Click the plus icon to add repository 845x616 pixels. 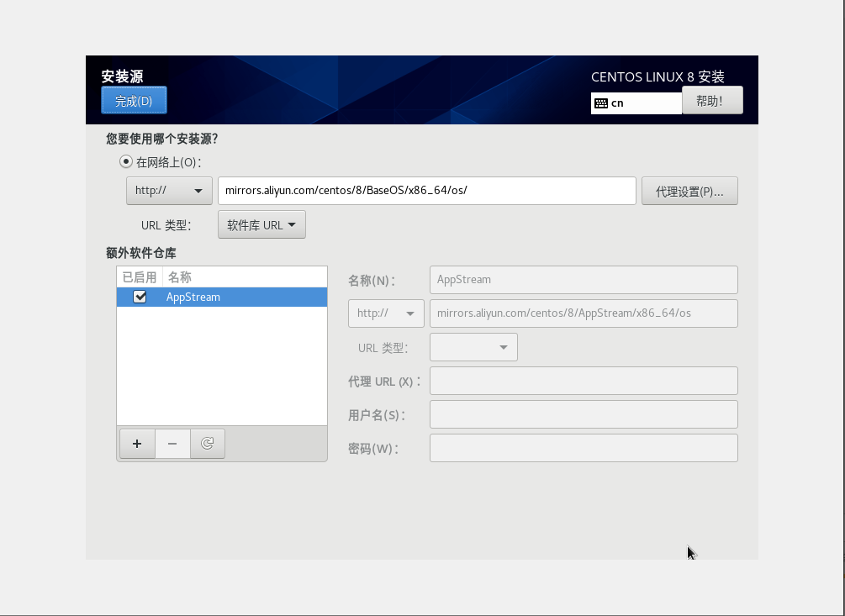pos(137,443)
